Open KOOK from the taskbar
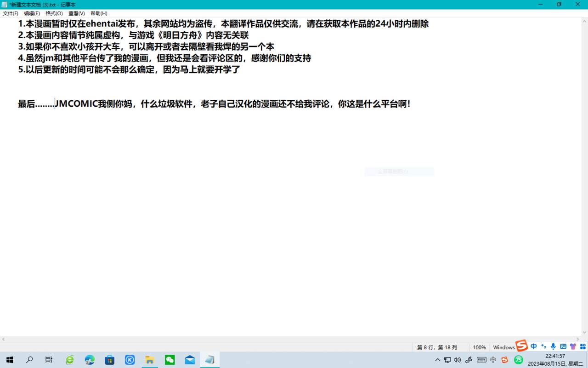 tap(130, 360)
